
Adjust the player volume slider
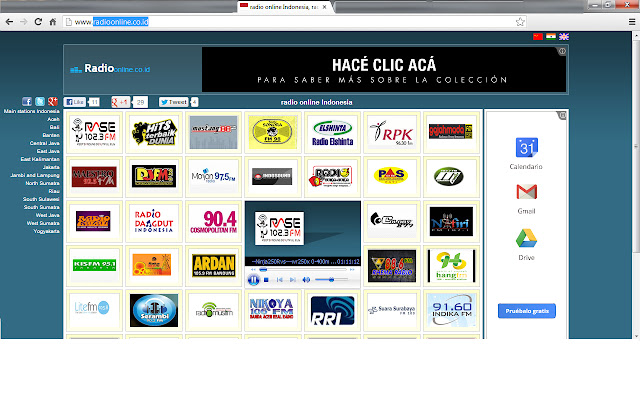point(331,280)
